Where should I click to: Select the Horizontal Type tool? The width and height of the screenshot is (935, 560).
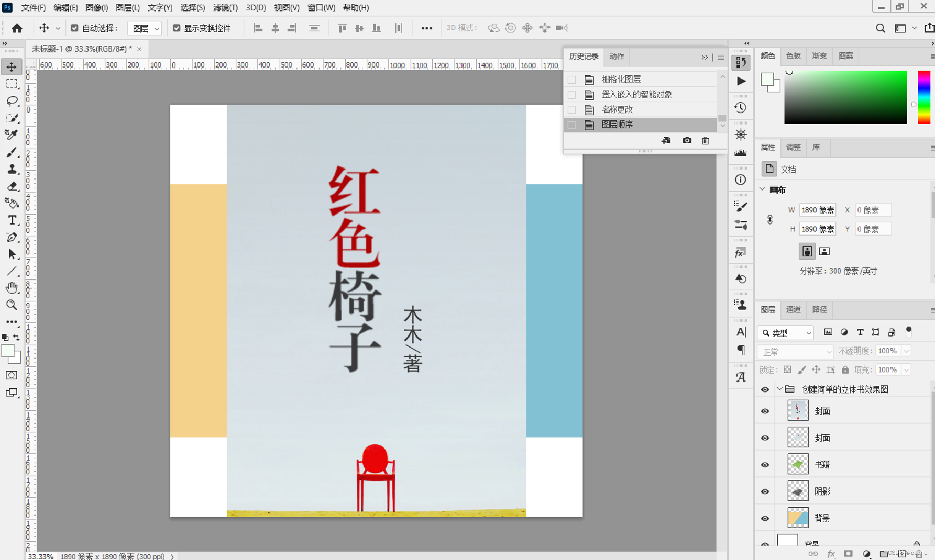coord(12,220)
